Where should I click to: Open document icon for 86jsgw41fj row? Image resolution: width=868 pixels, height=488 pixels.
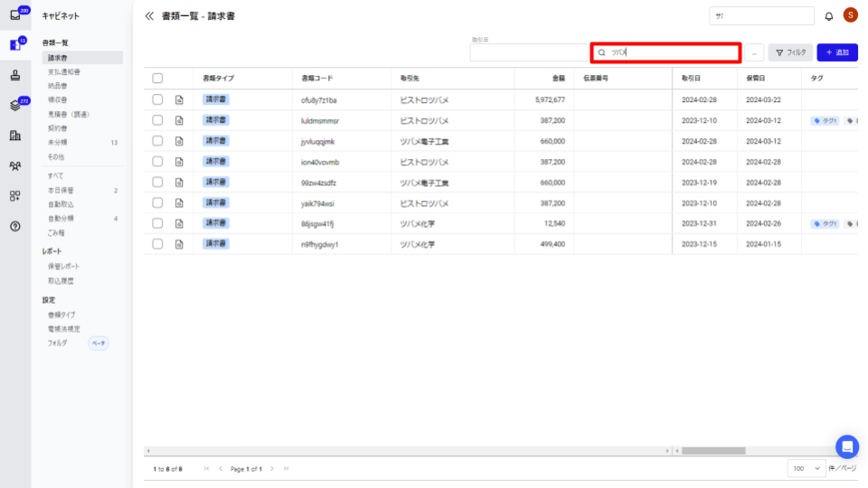179,223
